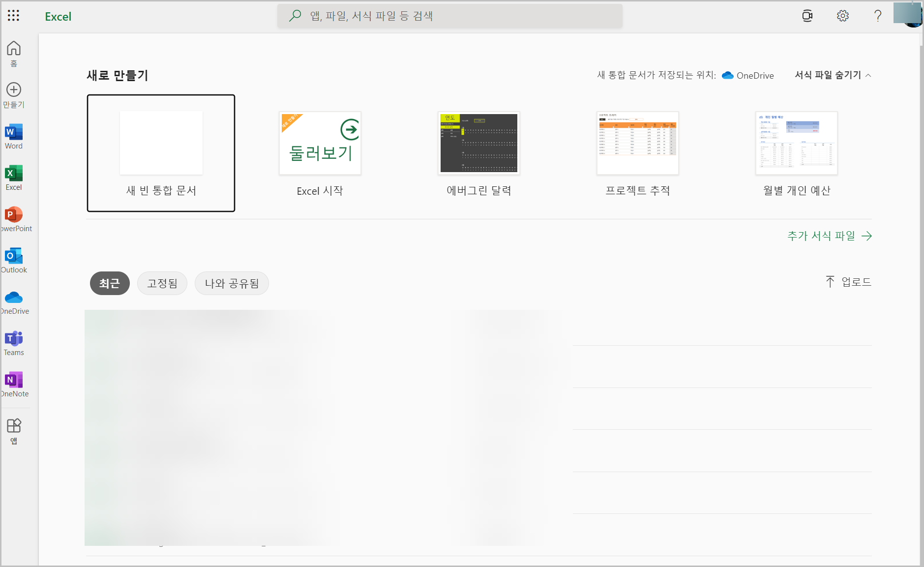The width and height of the screenshot is (924, 567).
Task: Launch Word from the sidebar
Action: coord(14,136)
